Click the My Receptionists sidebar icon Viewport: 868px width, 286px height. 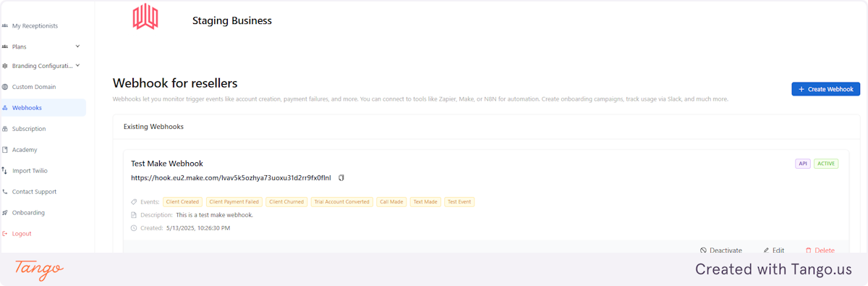(x=5, y=26)
